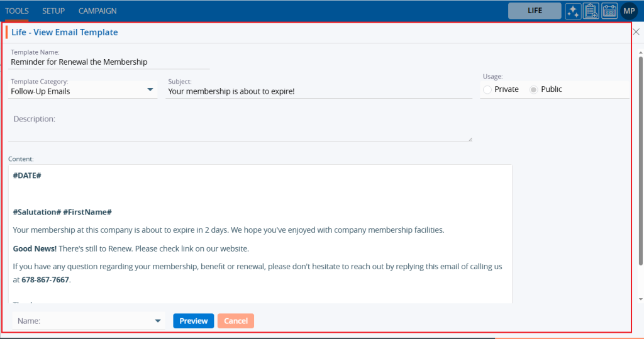The image size is (644, 339).
Task: Click the Subject text field
Action: click(319, 91)
